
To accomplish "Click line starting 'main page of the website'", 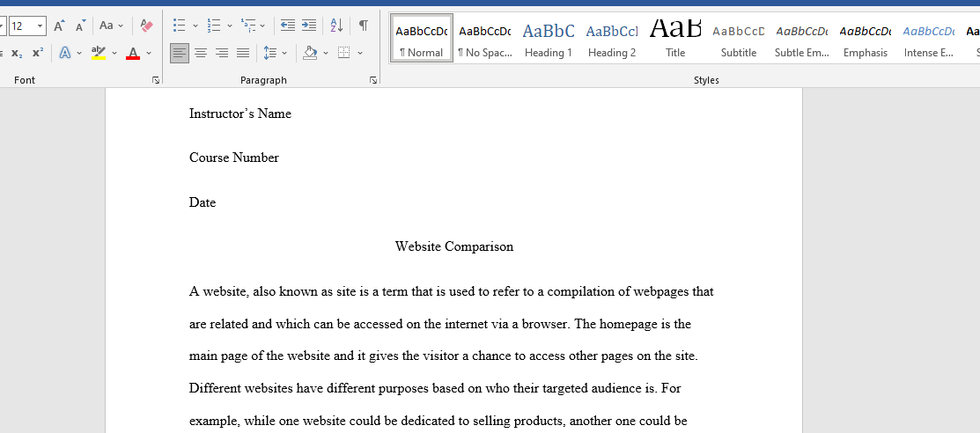I will [x=444, y=356].
